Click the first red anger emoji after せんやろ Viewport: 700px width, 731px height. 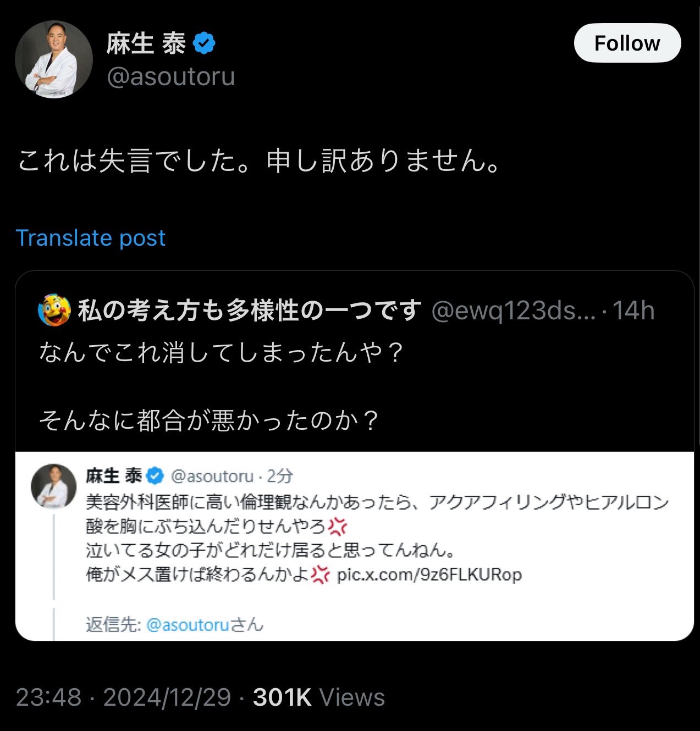tap(338, 527)
